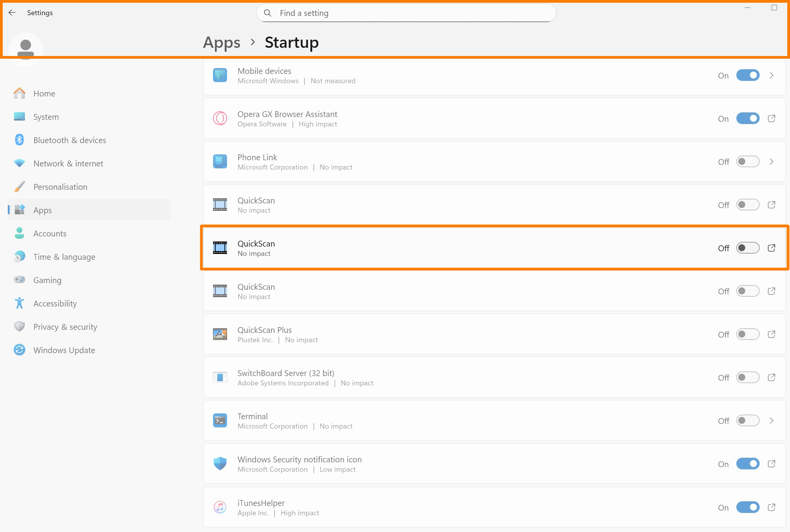This screenshot has width=790, height=532.
Task: Select Accessibility in the sidebar
Action: coord(89,303)
